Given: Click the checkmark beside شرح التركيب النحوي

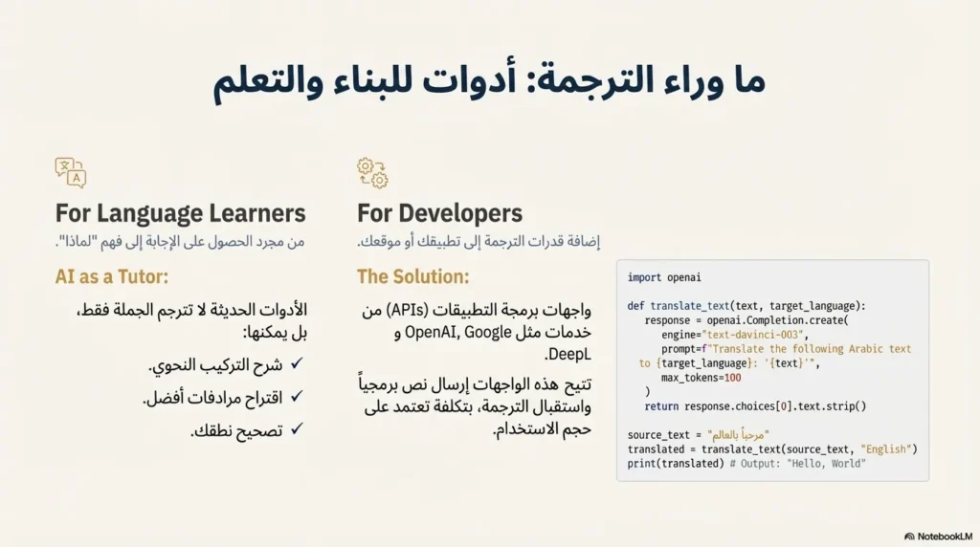Looking at the screenshot, I should 297,363.
